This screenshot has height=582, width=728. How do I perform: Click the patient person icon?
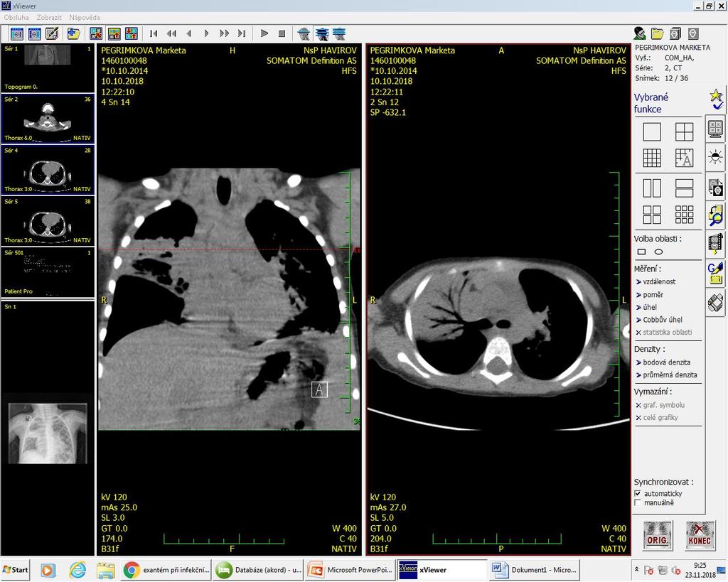pos(640,33)
